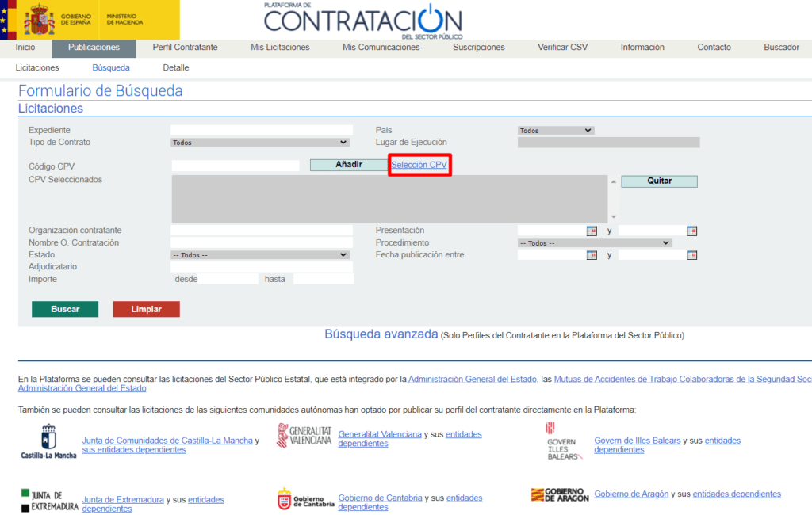Click the Lugar de Ejecución field
Viewport: 812px width, 515px height.
pos(608,143)
